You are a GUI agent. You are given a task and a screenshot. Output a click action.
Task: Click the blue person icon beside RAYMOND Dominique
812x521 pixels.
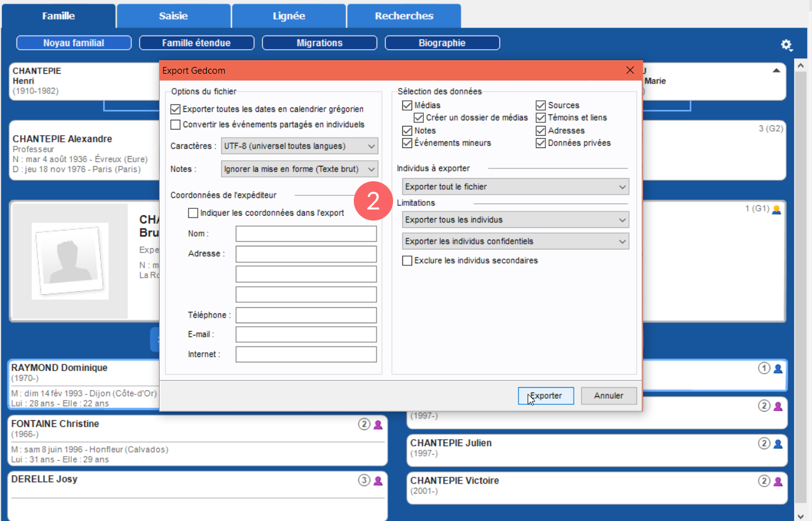pos(778,369)
